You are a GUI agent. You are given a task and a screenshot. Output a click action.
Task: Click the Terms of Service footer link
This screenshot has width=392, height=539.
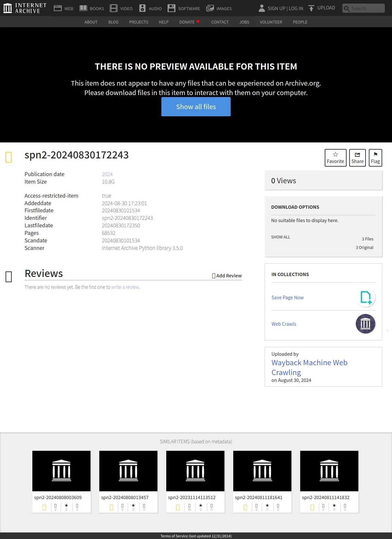(x=196, y=536)
